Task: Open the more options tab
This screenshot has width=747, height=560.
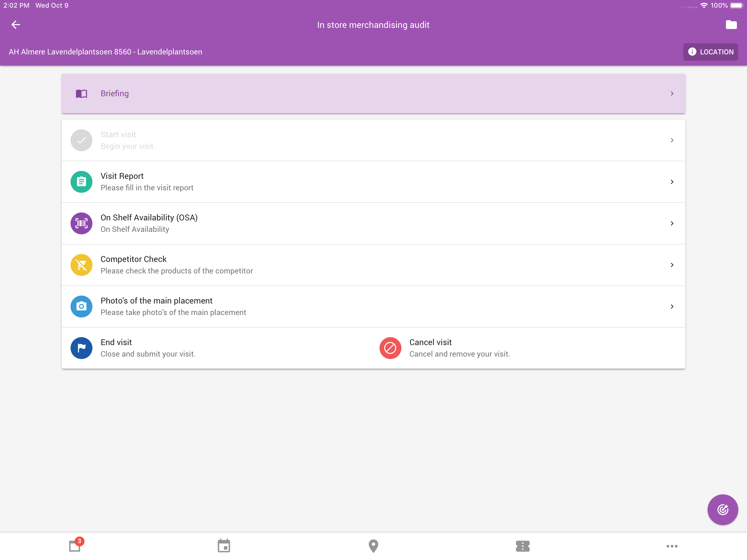Action: pyautogui.click(x=672, y=546)
